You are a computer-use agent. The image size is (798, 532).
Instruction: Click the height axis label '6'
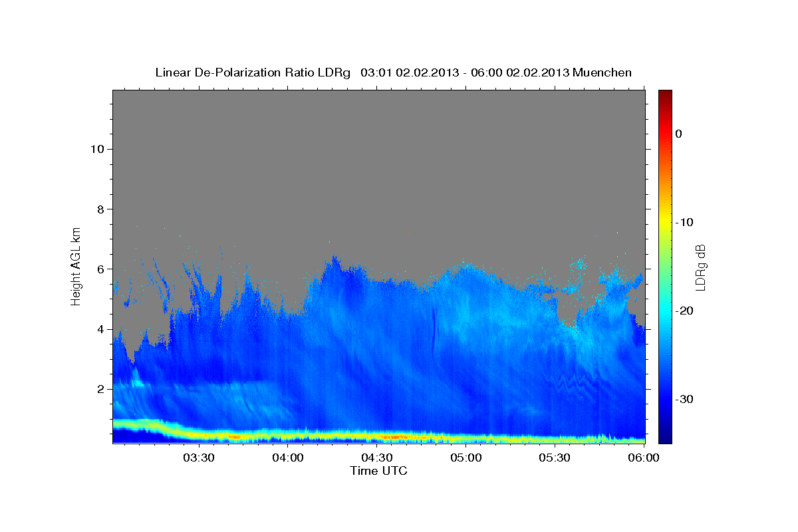pyautogui.click(x=100, y=269)
